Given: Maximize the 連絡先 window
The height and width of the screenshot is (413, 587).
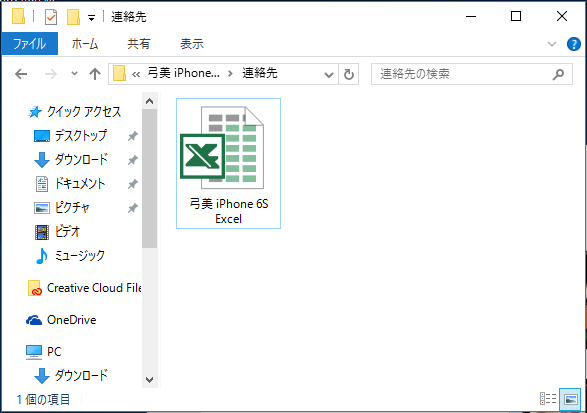Looking at the screenshot, I should pos(516,16).
